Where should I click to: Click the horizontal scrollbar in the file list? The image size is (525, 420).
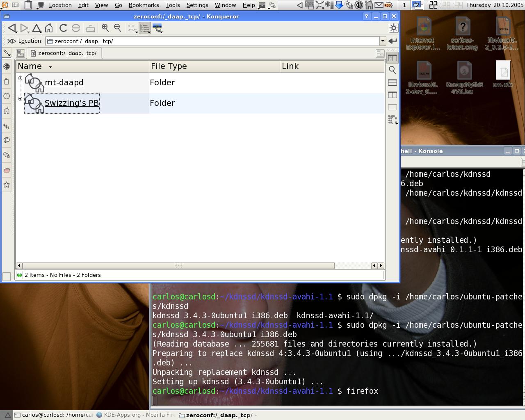pos(178,266)
